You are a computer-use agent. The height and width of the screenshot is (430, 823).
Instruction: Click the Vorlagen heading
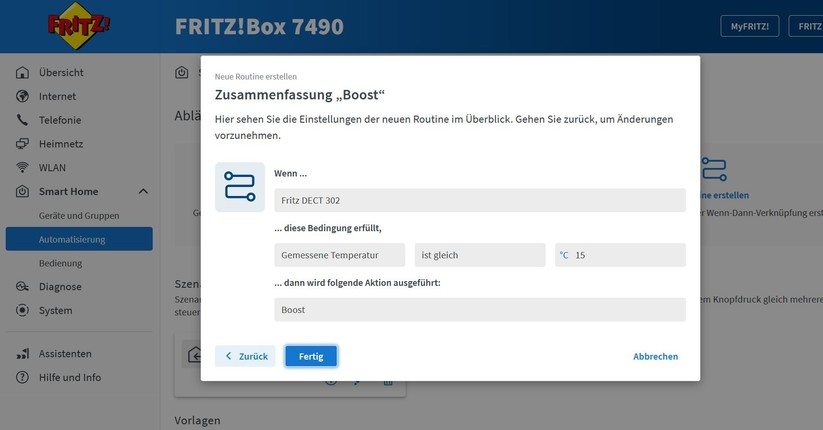[197, 420]
